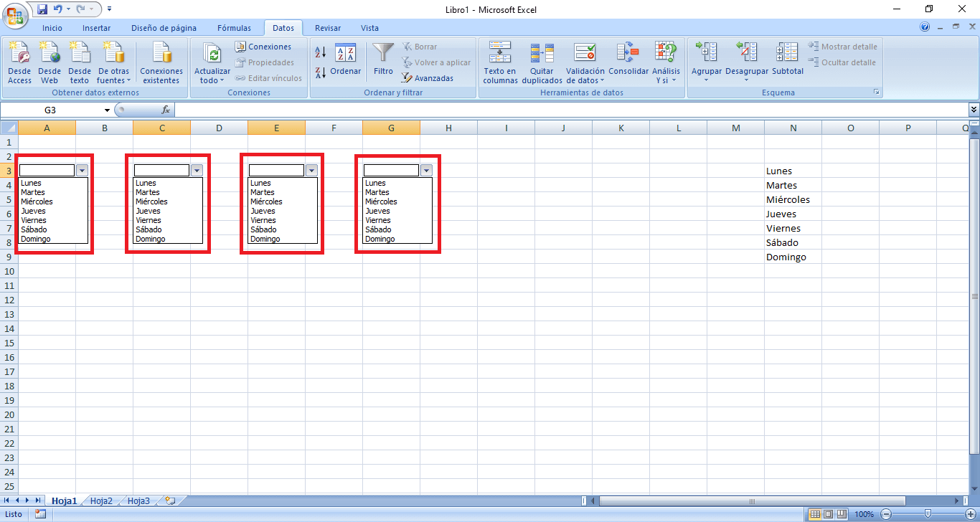
Task: Sort ascending A to Z
Action: pos(321,52)
